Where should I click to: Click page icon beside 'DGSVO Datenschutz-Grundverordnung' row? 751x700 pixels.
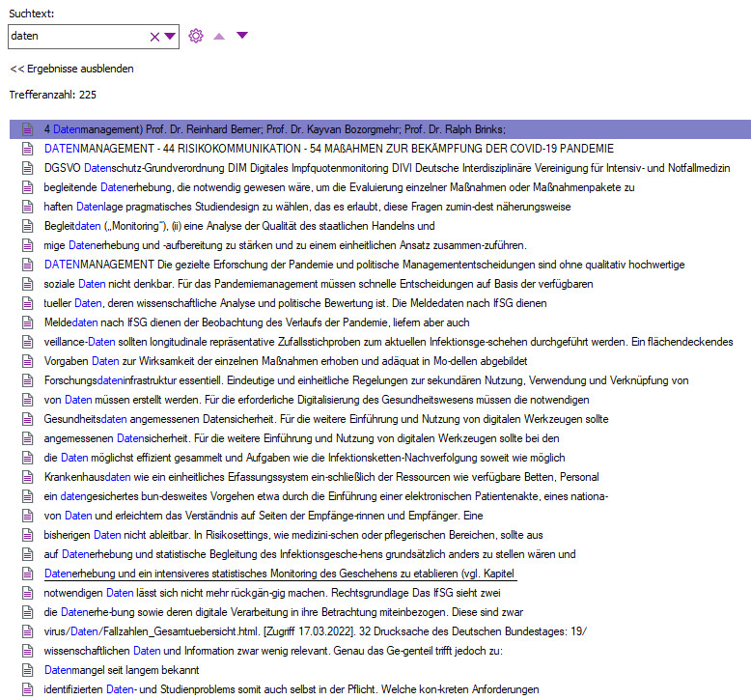(x=28, y=168)
